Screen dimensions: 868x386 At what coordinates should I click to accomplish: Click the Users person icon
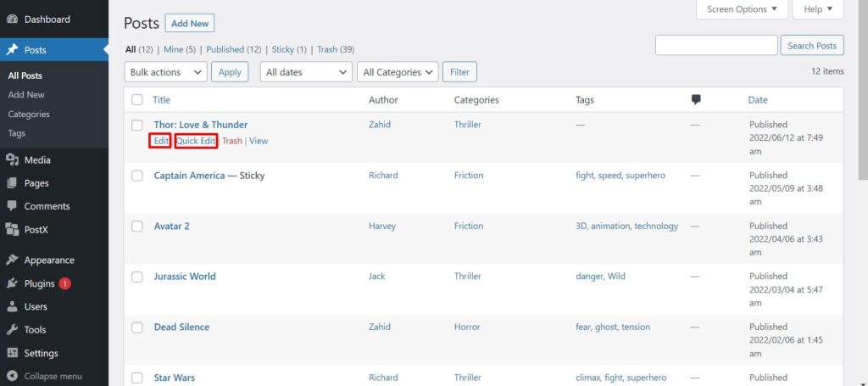coord(12,307)
